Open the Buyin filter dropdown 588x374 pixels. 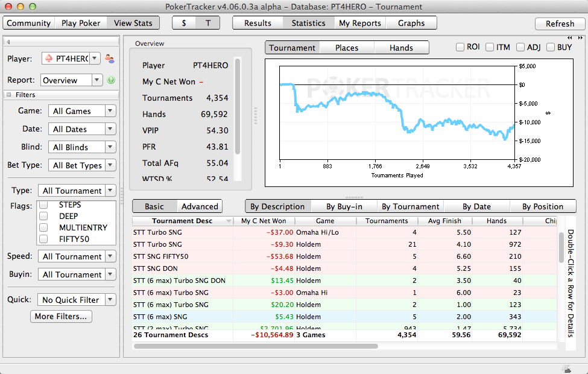point(77,274)
